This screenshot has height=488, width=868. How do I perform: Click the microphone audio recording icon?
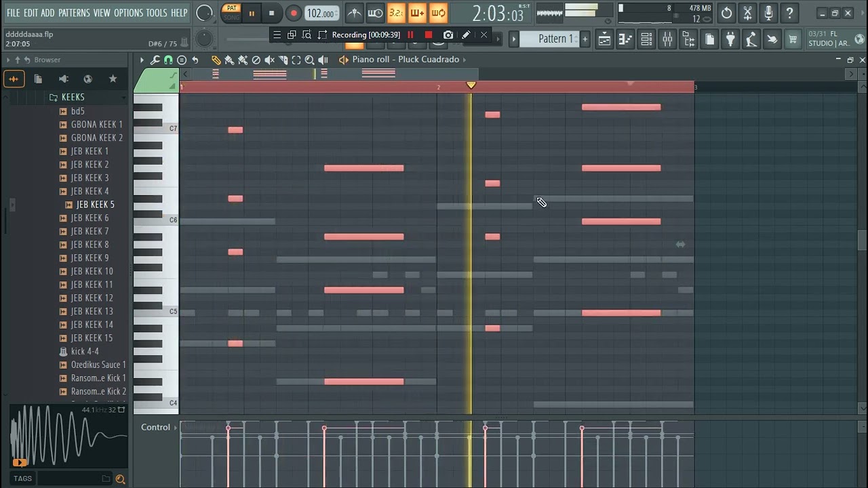coord(768,13)
